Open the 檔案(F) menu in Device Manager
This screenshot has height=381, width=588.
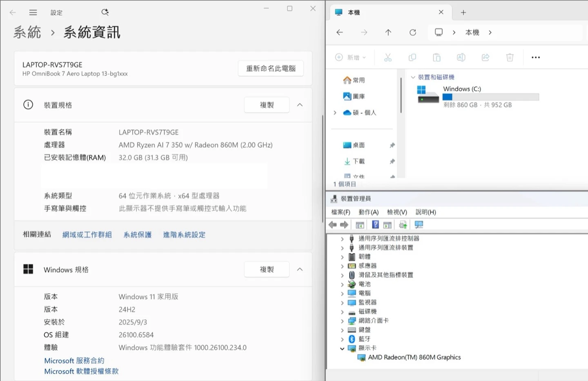[x=341, y=212]
